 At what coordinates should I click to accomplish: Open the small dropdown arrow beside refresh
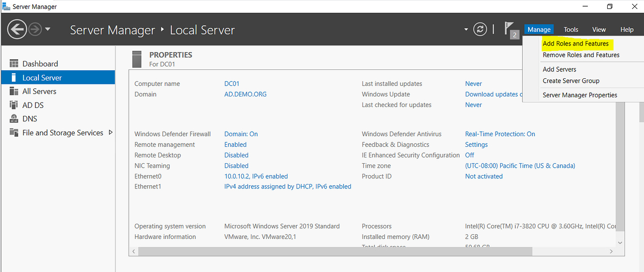click(x=466, y=30)
